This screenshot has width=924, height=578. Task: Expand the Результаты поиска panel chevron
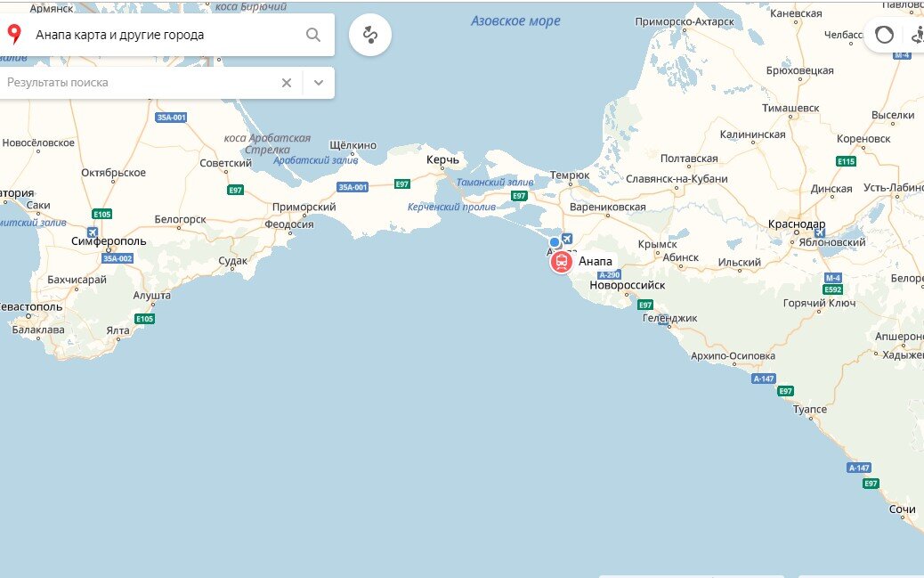click(319, 83)
